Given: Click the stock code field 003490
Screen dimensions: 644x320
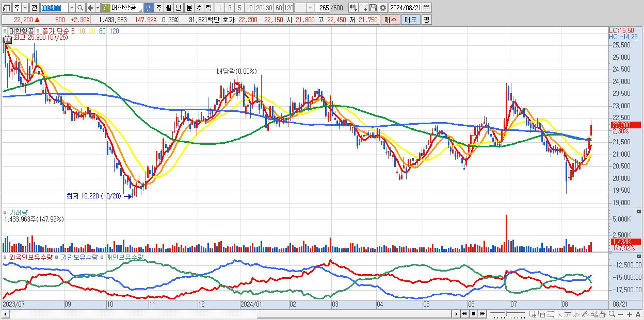Looking at the screenshot, I should (54, 8).
